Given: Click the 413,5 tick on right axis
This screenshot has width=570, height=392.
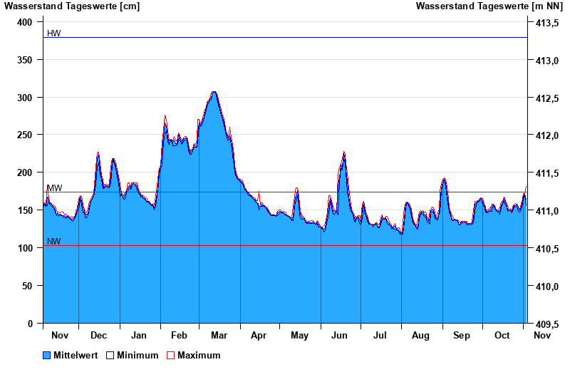Looking at the screenshot, I should [546, 22].
